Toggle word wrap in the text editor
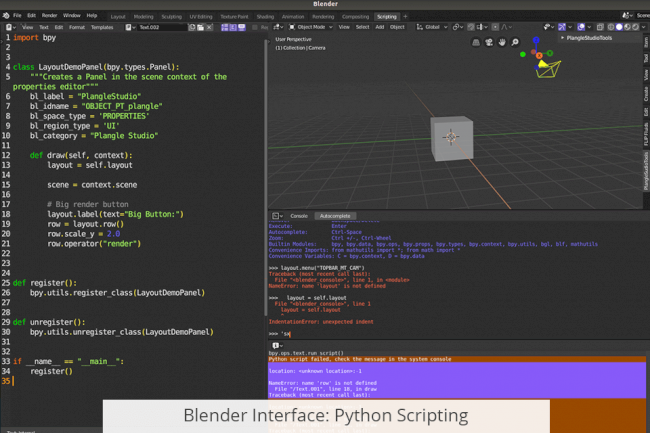650x433 pixels. coord(233,27)
